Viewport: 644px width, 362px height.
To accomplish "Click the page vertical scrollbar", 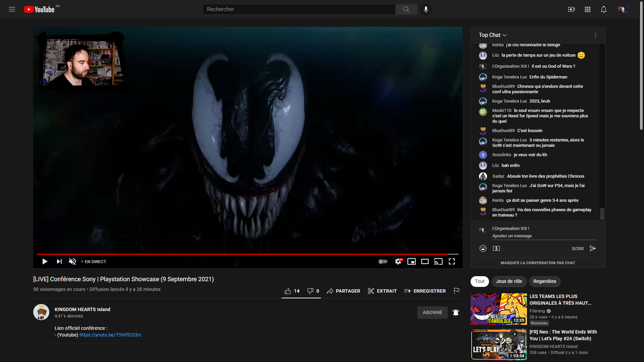I will [641, 65].
